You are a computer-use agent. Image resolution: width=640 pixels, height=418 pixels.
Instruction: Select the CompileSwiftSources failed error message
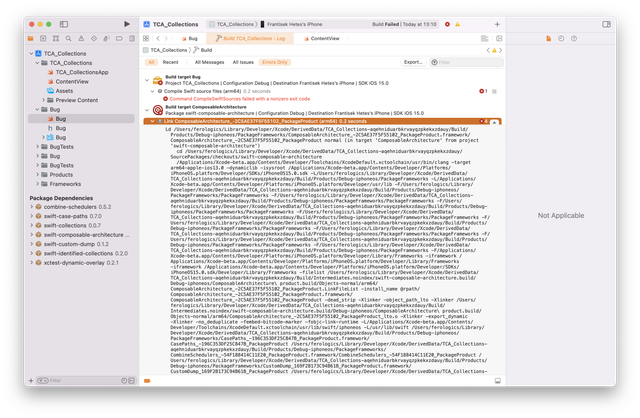(x=240, y=99)
